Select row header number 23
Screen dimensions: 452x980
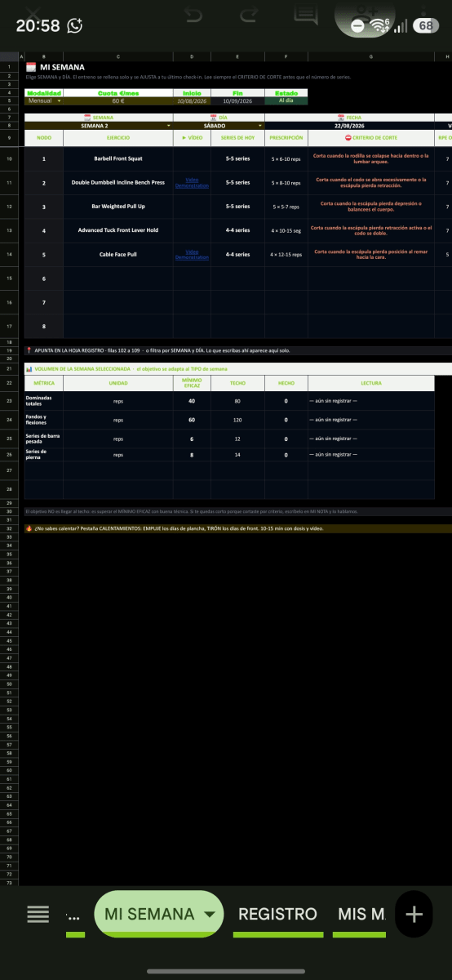click(x=9, y=401)
